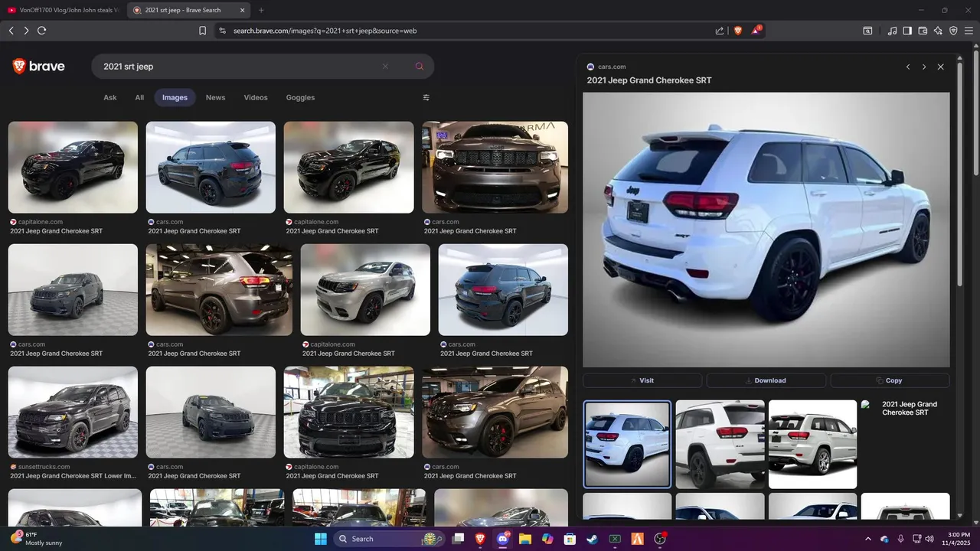
Task: Open a new browser tab
Action: tap(261, 10)
